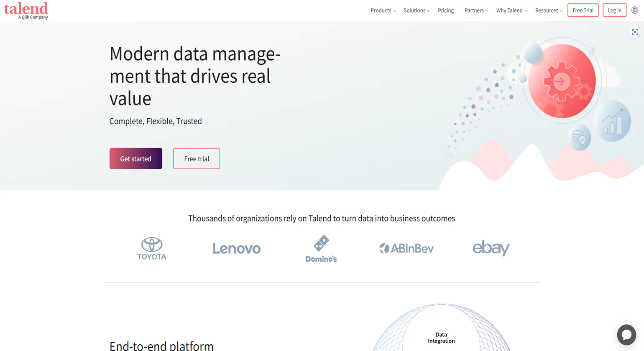Click the AB InBev company logo
Viewport: 644px width, 351px height.
(406, 248)
